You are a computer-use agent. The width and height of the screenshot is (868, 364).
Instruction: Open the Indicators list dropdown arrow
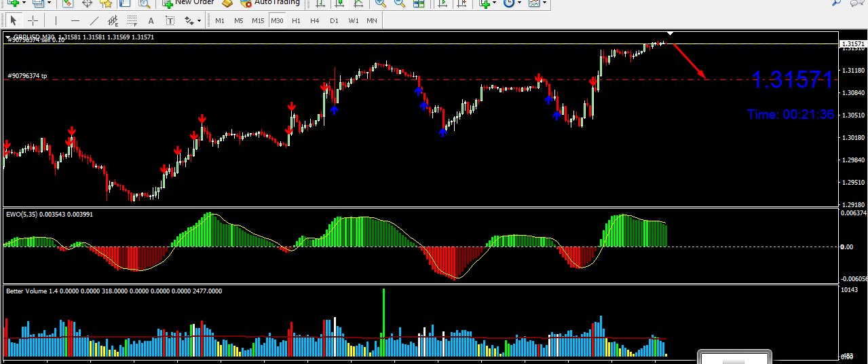pyautogui.click(x=495, y=3)
